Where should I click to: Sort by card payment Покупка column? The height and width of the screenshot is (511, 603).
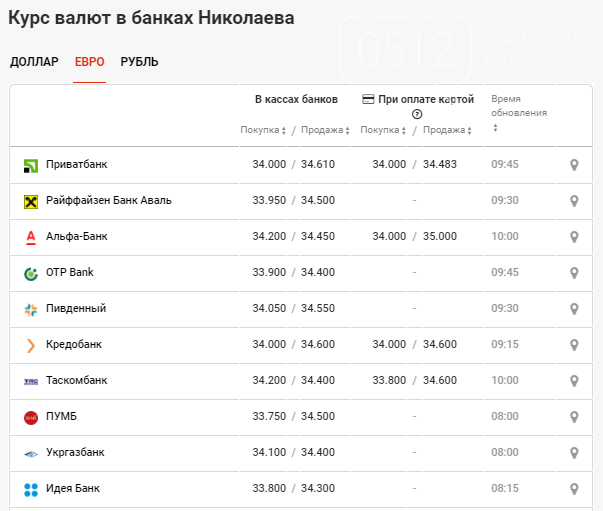point(383,130)
